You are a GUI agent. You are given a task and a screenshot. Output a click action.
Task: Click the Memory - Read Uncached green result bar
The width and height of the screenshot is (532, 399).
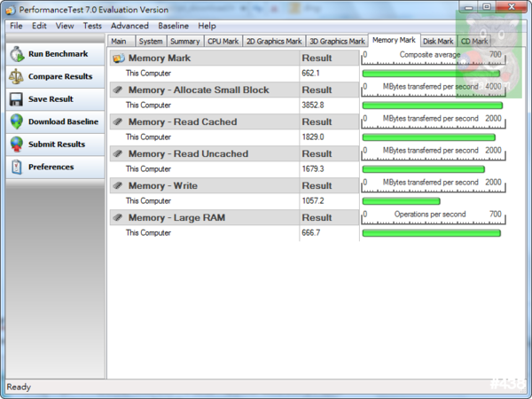pyautogui.click(x=423, y=169)
